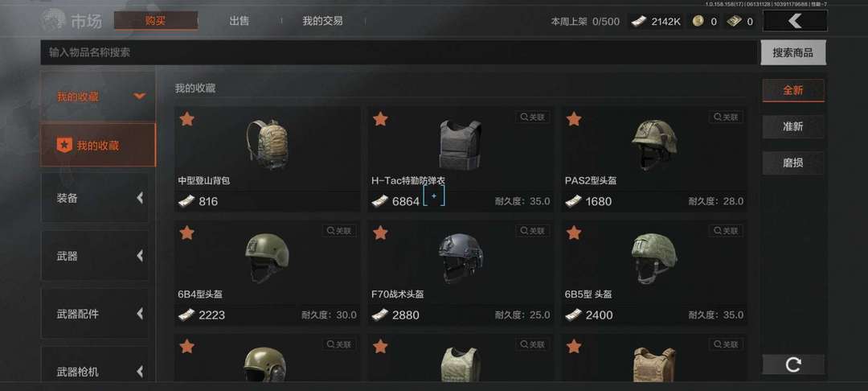Viewport: 868px width, 391px height.
Task: Toggle favorite star on PAS2型头盔
Action: tap(574, 119)
